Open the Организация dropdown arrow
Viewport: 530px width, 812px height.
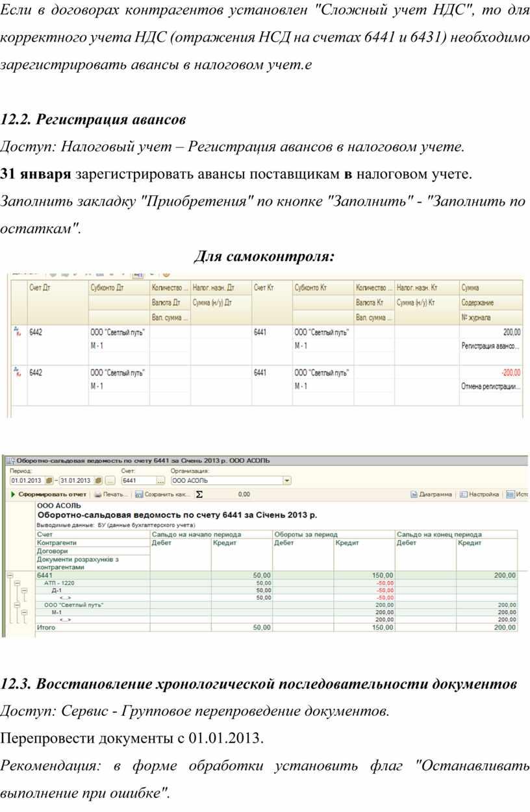(287, 481)
